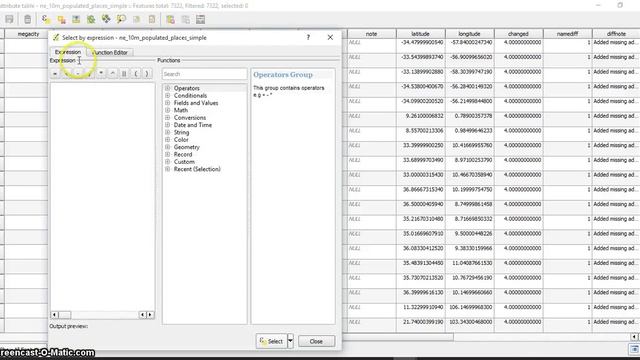This screenshot has width=640, height=360.
Task: Click Copy selected rows to clipboard icon
Action: tap(136, 19)
